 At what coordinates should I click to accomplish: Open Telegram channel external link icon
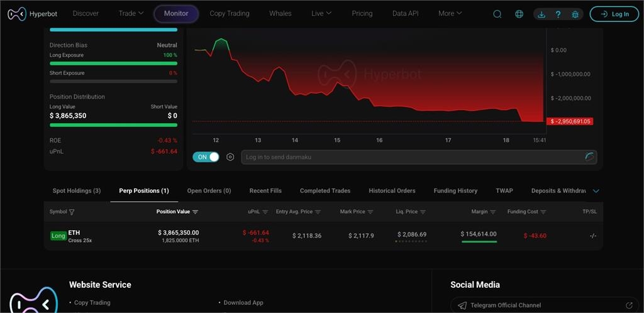pos(629,305)
